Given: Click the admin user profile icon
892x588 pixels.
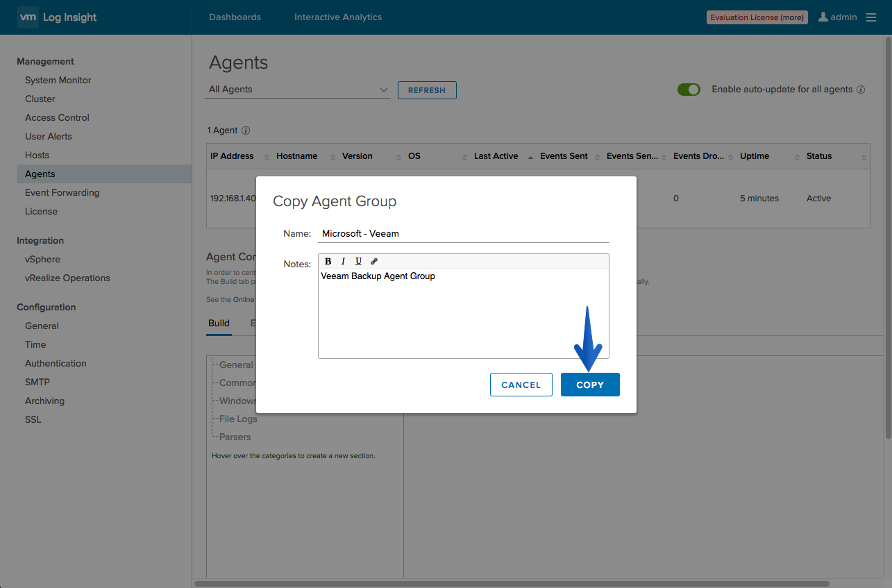Looking at the screenshot, I should (x=823, y=17).
